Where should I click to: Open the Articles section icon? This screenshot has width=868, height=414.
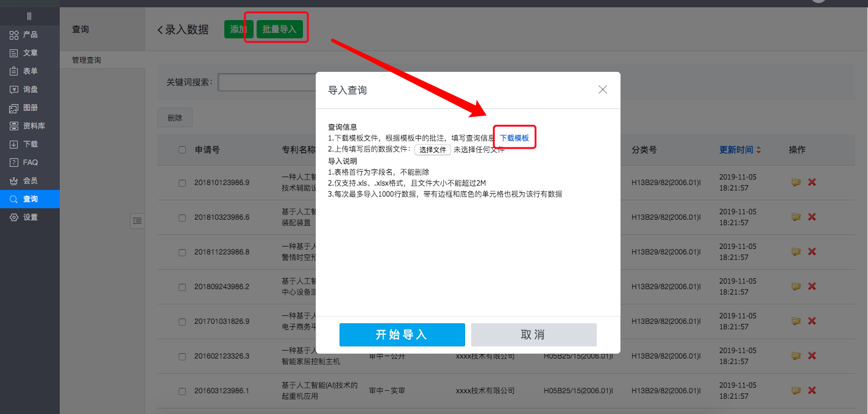point(13,53)
